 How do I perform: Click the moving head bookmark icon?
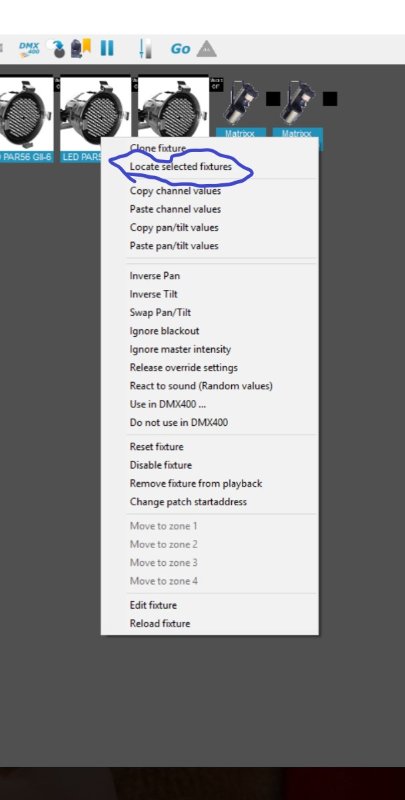[80, 48]
